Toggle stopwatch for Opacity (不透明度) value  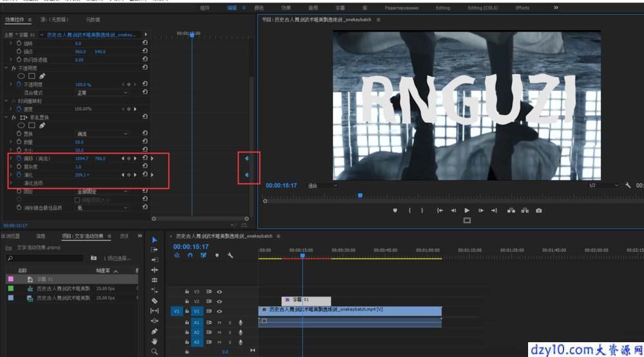click(x=19, y=84)
